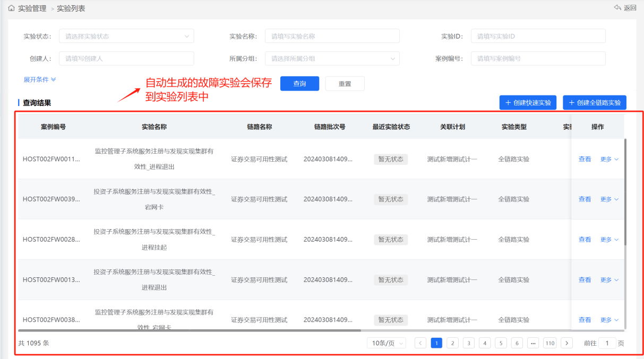This screenshot has height=359, width=644.
Task: Click 实验管理 in the breadcrumb
Action: click(x=32, y=8)
